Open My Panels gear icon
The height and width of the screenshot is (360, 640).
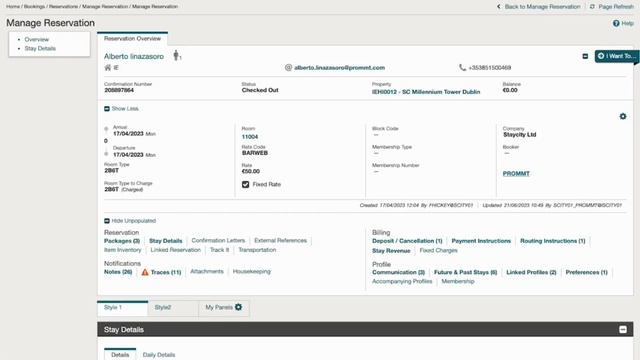238,307
